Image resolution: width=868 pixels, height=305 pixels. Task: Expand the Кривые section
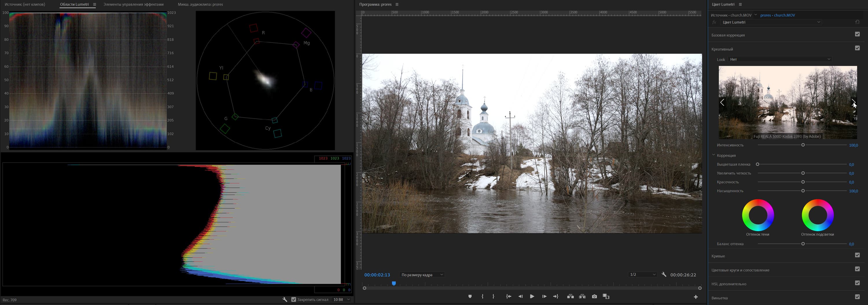coord(718,256)
